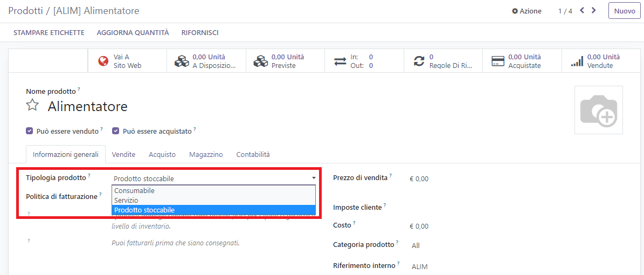Open the Magazzino tab
Screen dimensions: 644x275
click(x=206, y=154)
